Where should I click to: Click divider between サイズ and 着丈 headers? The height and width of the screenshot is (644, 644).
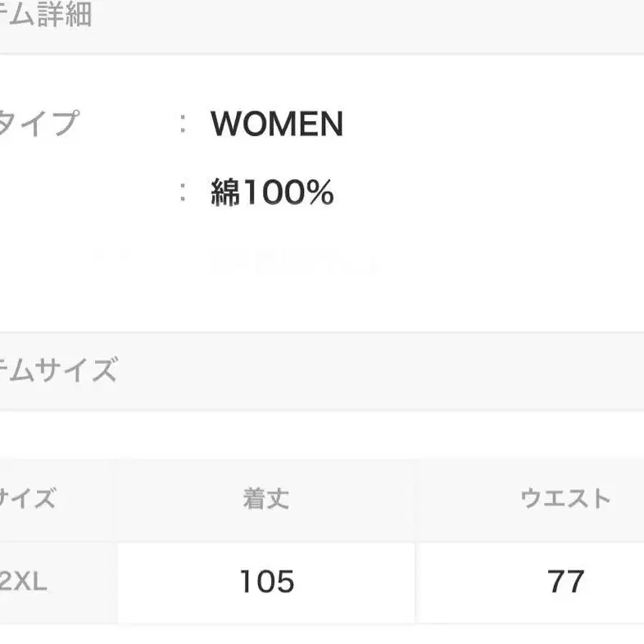[x=117, y=498]
